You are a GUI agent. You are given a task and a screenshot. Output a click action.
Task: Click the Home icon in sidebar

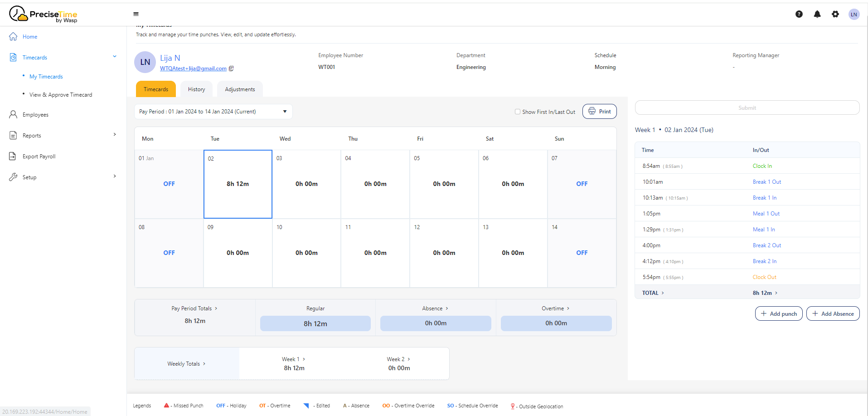click(x=13, y=37)
